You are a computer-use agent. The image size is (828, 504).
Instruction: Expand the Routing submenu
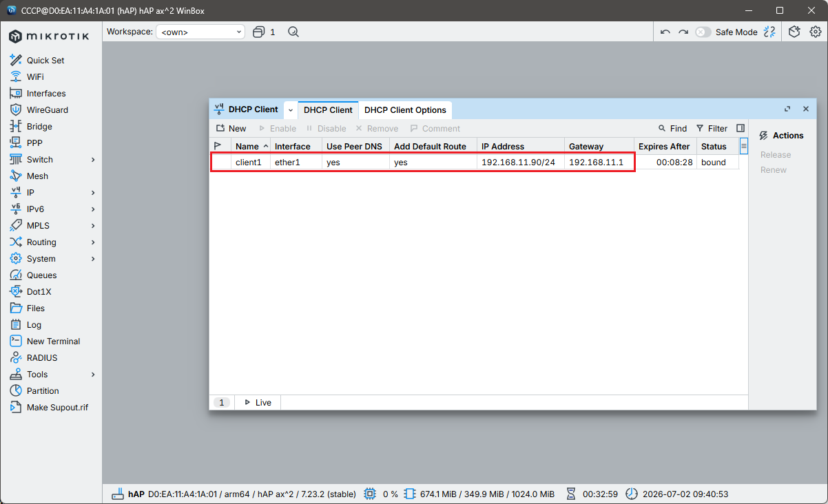coord(93,242)
